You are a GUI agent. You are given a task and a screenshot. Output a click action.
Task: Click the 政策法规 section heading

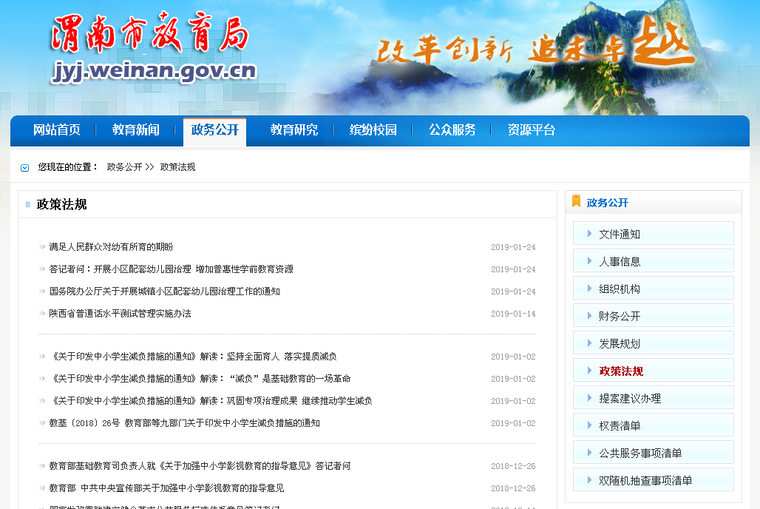pos(62,205)
